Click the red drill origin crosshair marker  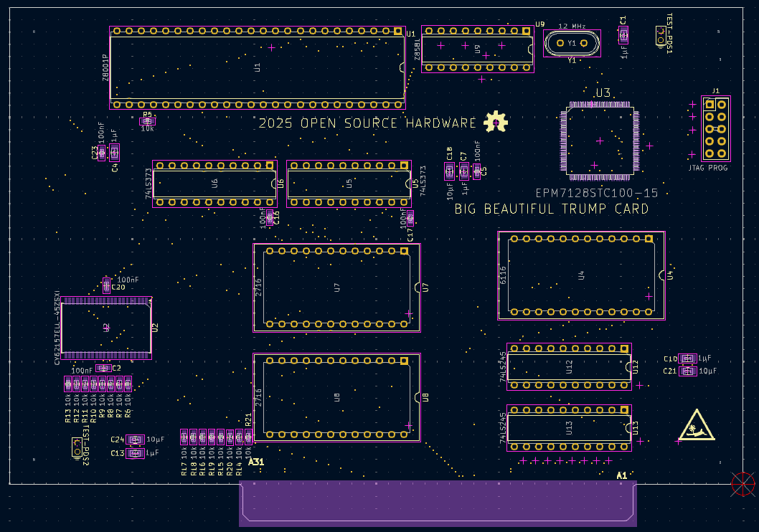(742, 483)
